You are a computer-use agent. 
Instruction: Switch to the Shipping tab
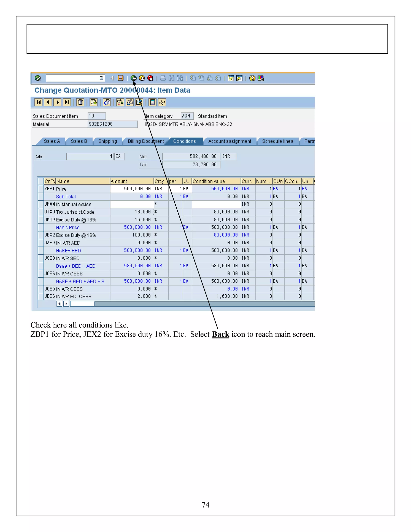[107, 141]
